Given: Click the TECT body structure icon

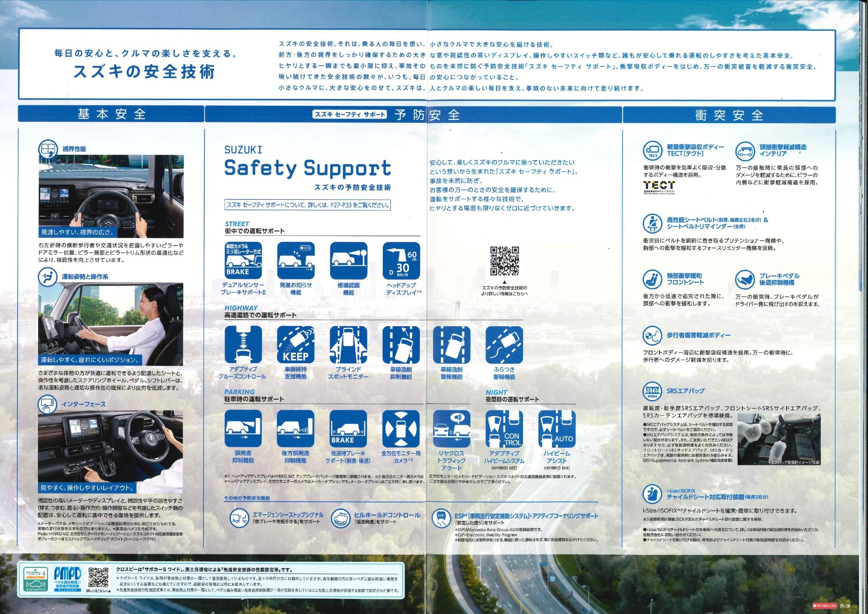Looking at the screenshot, I should click(652, 151).
